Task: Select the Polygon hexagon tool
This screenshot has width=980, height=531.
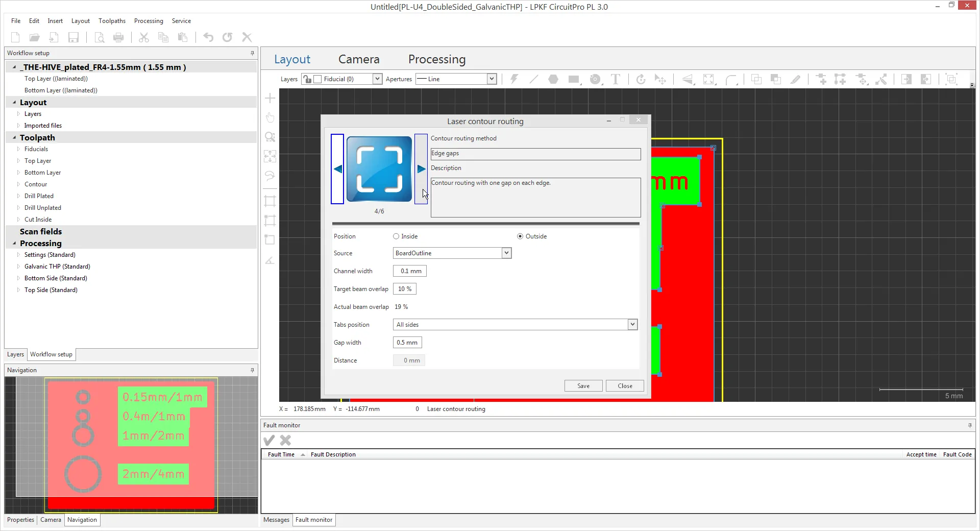Action: [x=553, y=79]
